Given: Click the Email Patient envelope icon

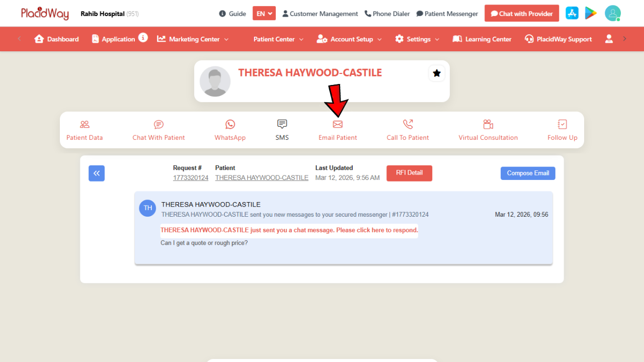Looking at the screenshot, I should (x=338, y=124).
